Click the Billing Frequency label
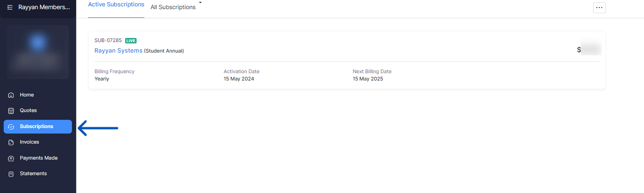The image size is (644, 193). (x=115, y=71)
